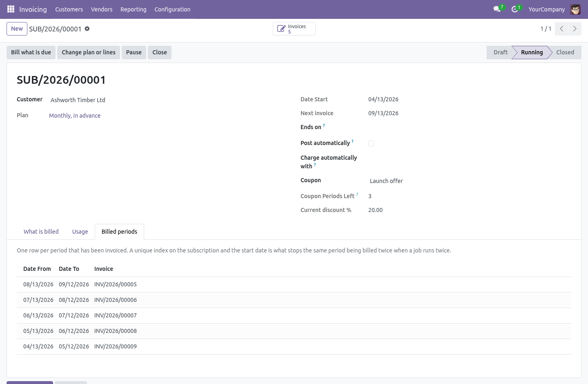Go to next record arrow
588x384 pixels.
pyautogui.click(x=575, y=29)
